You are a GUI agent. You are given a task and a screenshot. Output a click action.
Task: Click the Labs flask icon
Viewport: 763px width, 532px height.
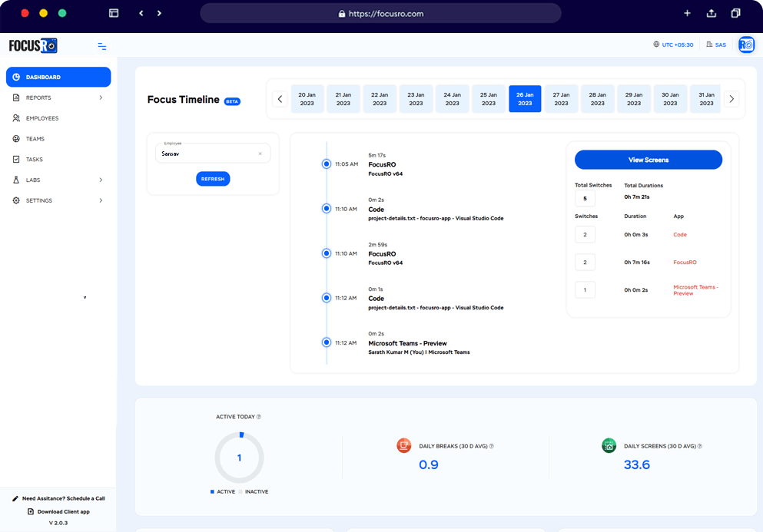coord(16,180)
